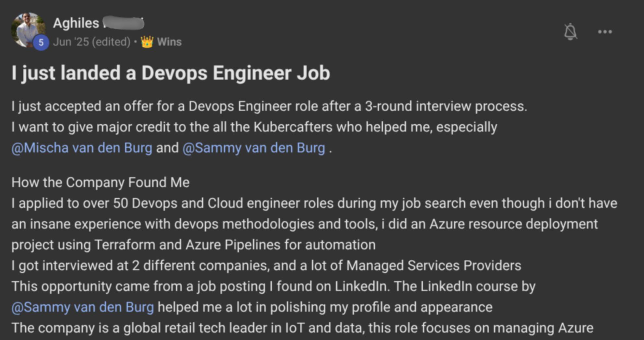Screen dimensions: 644x340
Task: Open the three-dot more options menu
Action: tap(605, 32)
